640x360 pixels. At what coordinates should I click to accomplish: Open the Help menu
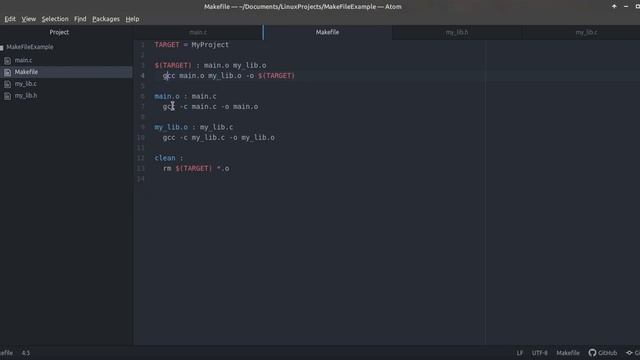pos(132,19)
